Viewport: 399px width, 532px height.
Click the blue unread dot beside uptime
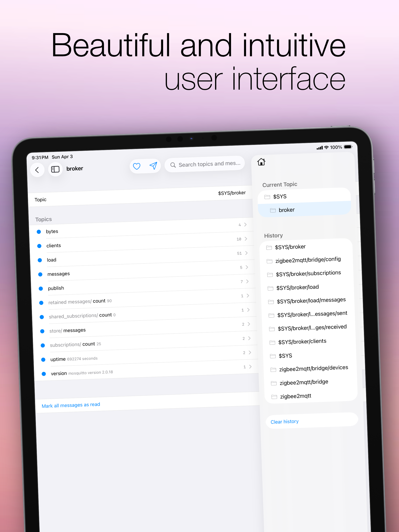pos(43,359)
